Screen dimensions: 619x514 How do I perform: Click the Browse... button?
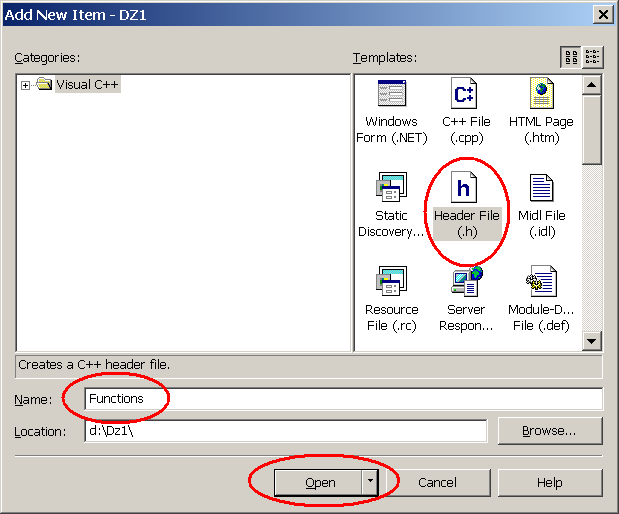coord(550,431)
